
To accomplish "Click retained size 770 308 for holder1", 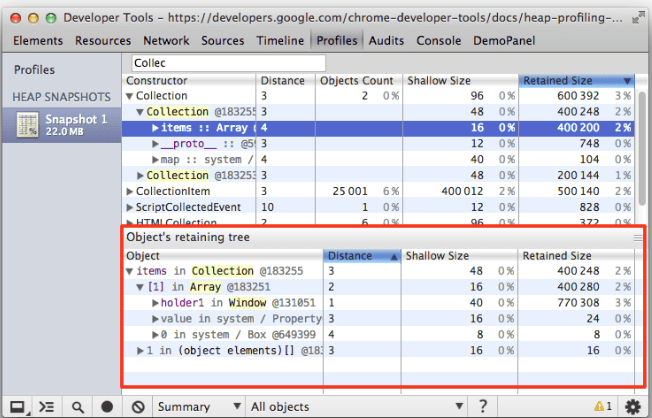I will (578, 303).
